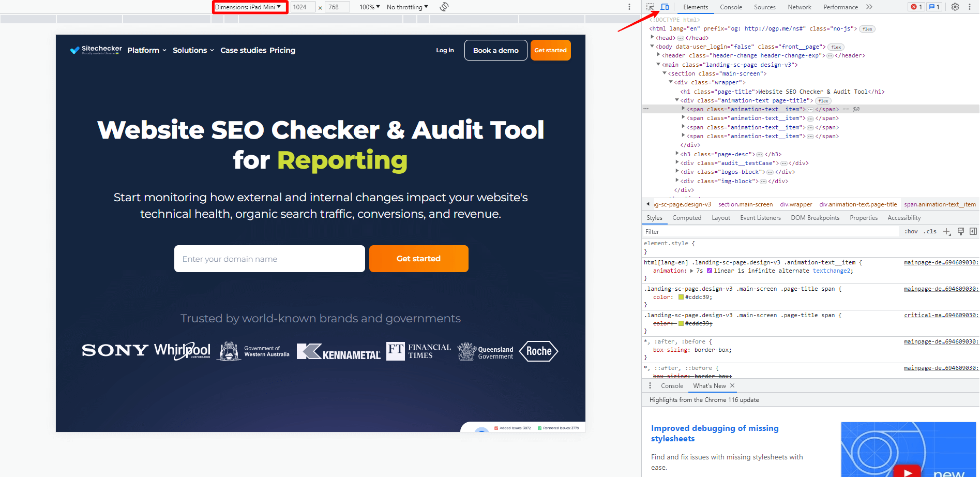Viewport: 980px width, 477px height.
Task: Open the Case studies link
Action: (x=243, y=50)
